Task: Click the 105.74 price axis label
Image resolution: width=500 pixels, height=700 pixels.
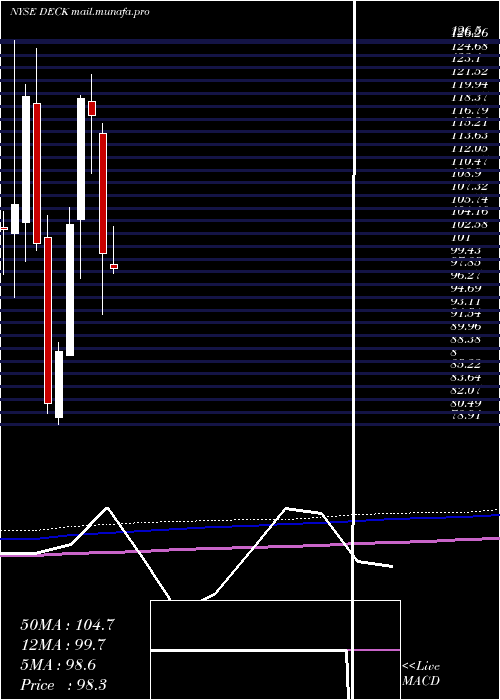Action: pos(470,200)
